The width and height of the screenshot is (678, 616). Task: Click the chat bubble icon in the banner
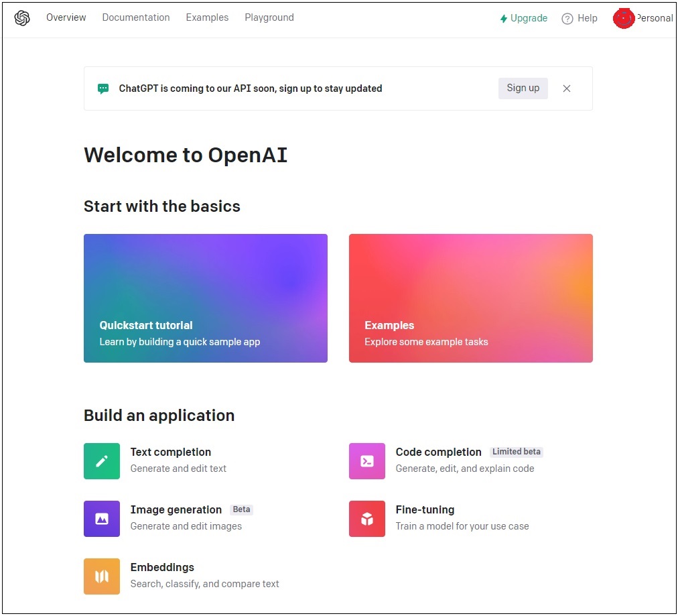coord(103,88)
